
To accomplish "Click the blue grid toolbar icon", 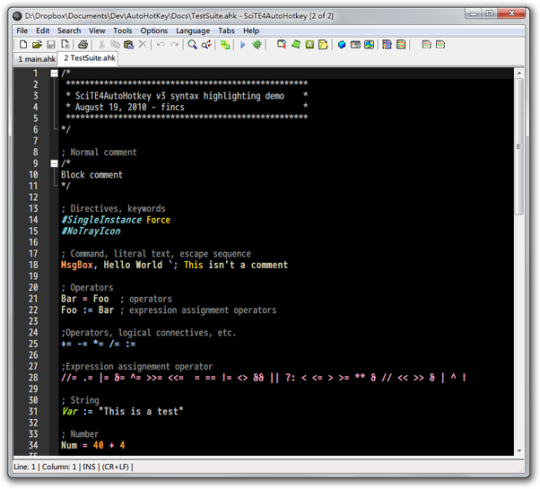I will tap(387, 44).
